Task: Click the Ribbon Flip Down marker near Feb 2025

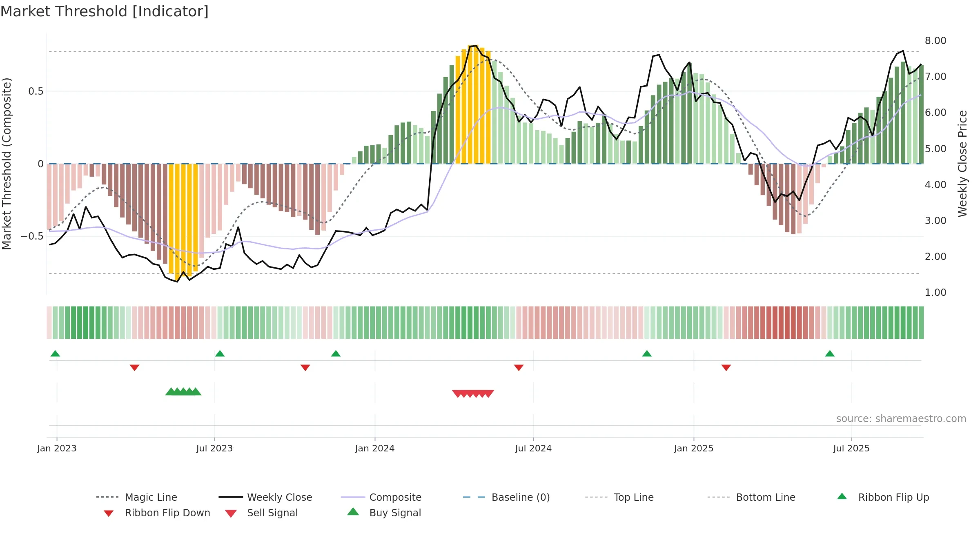Action: (726, 368)
